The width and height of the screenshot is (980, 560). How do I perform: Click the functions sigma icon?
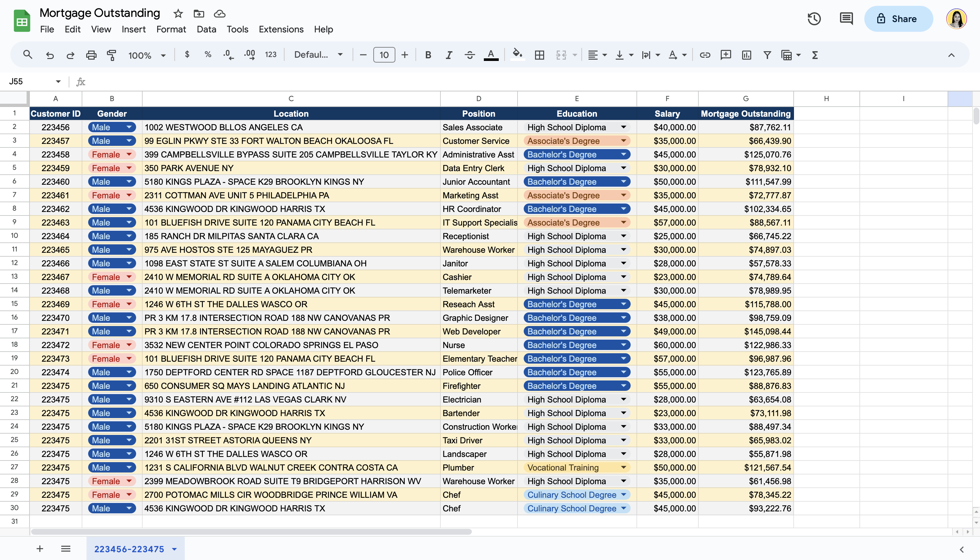[815, 55]
